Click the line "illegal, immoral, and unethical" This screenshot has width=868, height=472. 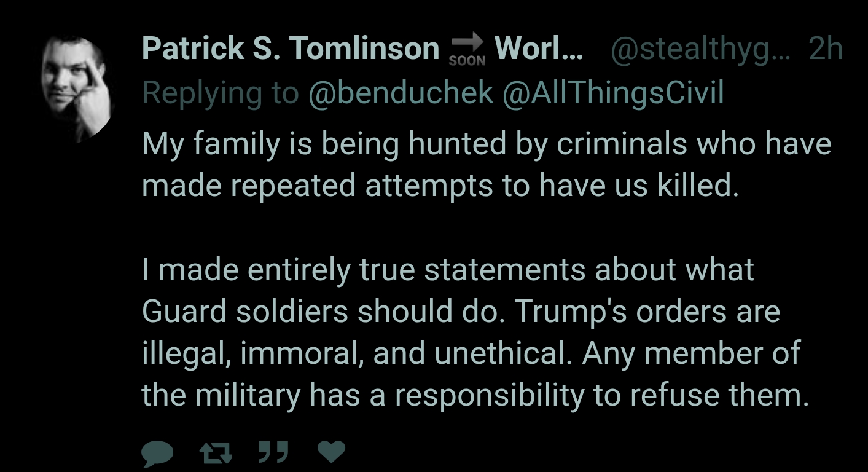(471, 353)
